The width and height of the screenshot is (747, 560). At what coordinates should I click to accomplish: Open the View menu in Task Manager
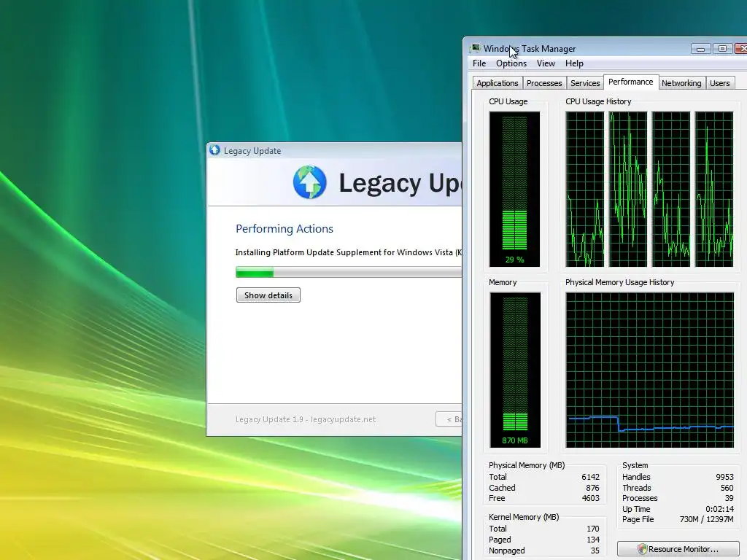pos(546,63)
